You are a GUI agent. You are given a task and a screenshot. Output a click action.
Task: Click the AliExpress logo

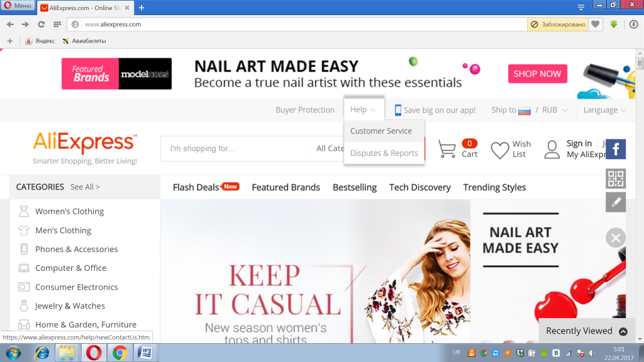coord(85,143)
